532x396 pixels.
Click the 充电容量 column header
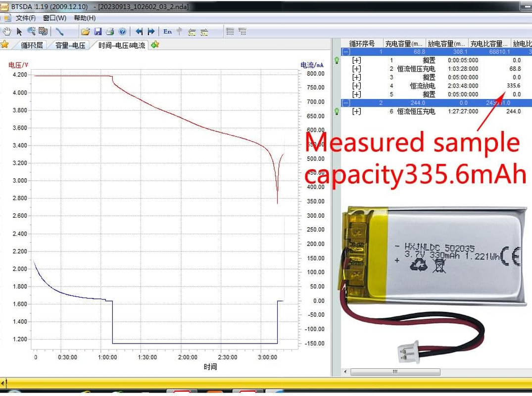[x=404, y=44]
